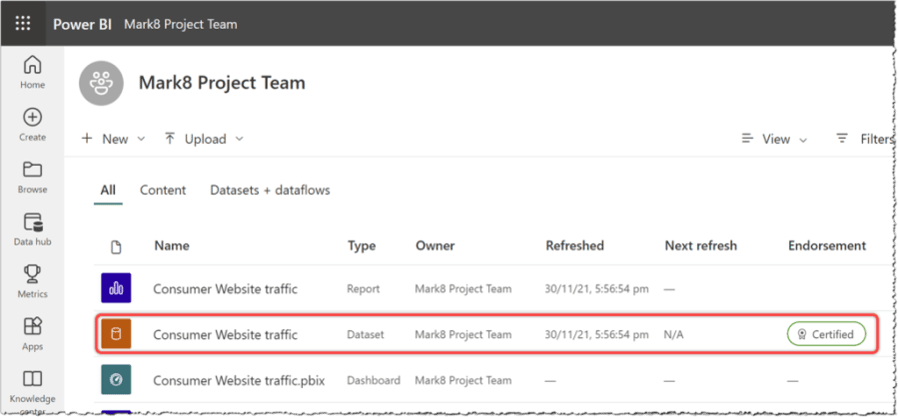Open Browse in the sidebar
Image resolution: width=898 pixels, height=417 pixels.
[x=33, y=178]
